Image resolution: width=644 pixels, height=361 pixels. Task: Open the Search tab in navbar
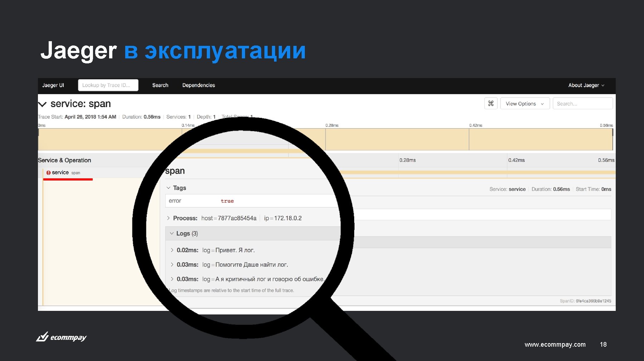[x=160, y=85]
